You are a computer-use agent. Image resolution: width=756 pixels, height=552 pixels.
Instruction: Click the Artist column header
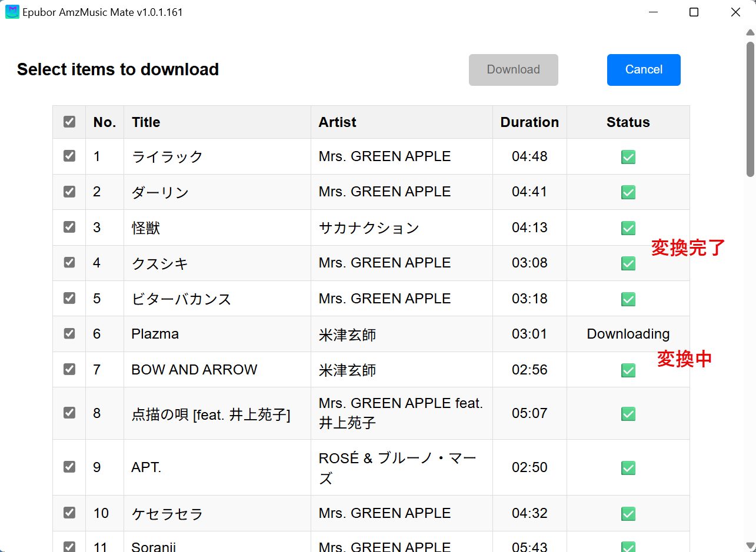[x=337, y=122]
